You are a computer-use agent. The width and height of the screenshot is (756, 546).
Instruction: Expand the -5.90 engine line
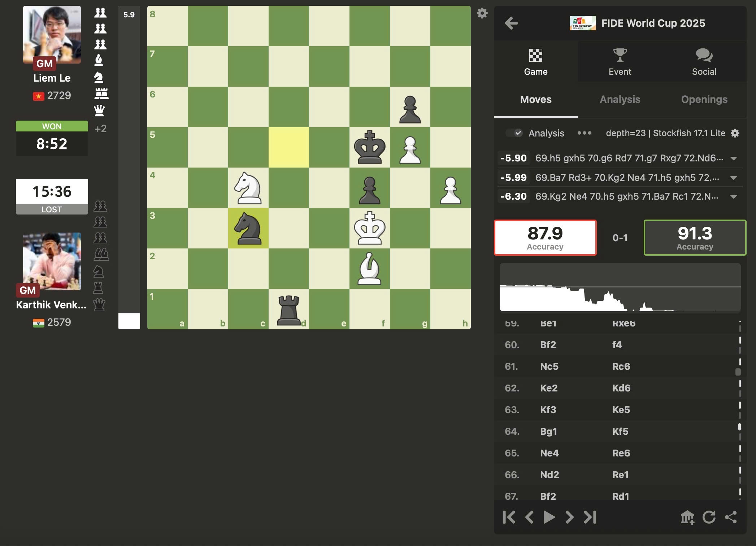[733, 159]
